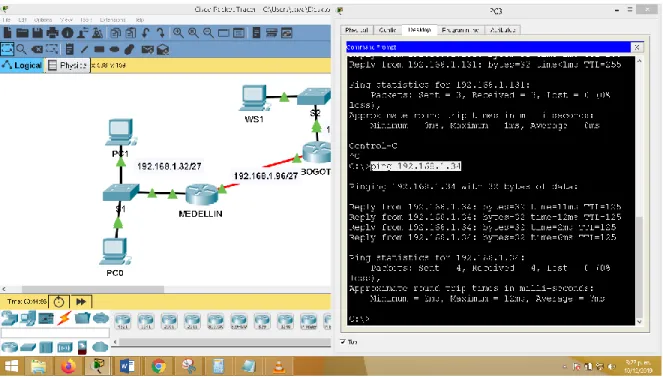Add a Complex PDU open envelope
Image resolution: width=663 pixels, height=378 pixels.
point(163,49)
